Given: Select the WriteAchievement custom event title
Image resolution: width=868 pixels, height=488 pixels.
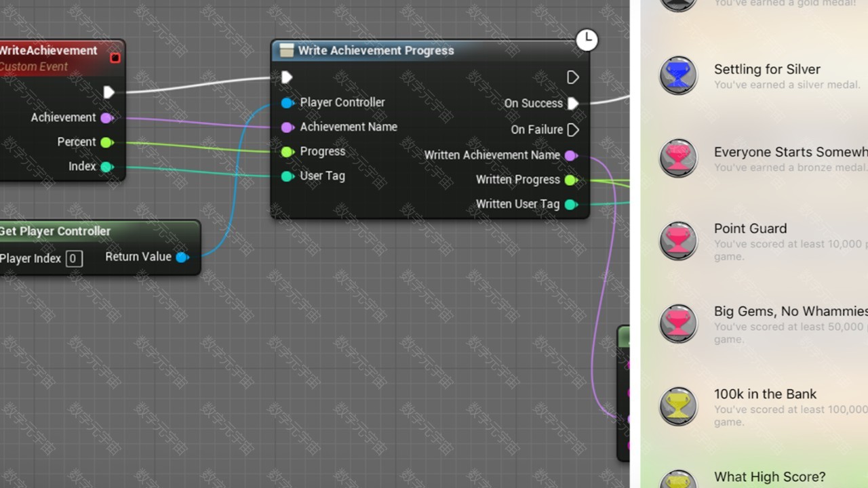Looking at the screenshot, I should (x=49, y=51).
